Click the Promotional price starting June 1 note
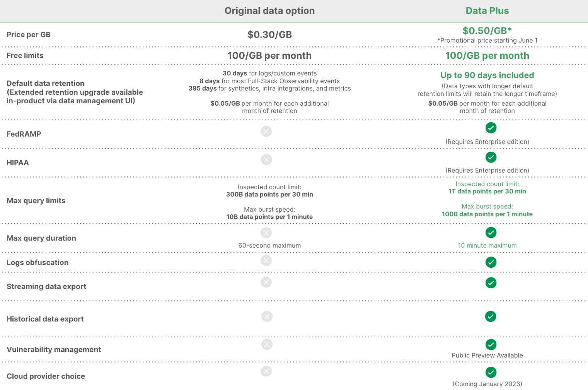The width and height of the screenshot is (588, 390). click(487, 40)
